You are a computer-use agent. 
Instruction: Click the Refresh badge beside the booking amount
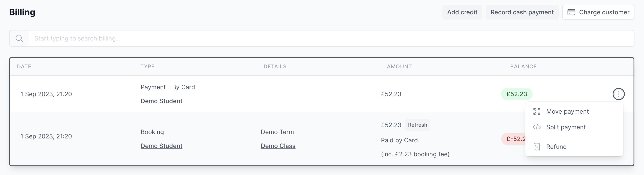[417, 125]
